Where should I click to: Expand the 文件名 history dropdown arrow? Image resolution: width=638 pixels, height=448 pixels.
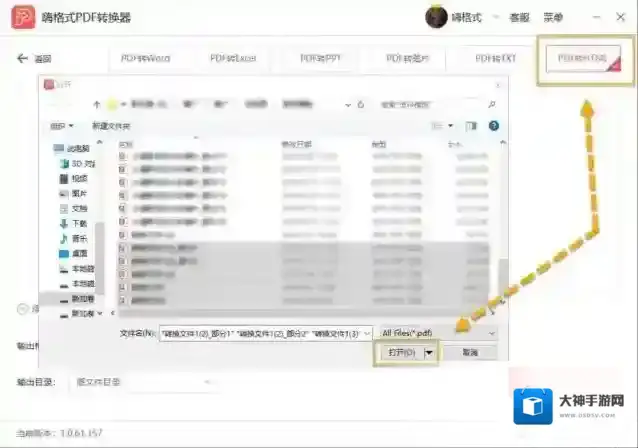click(367, 334)
